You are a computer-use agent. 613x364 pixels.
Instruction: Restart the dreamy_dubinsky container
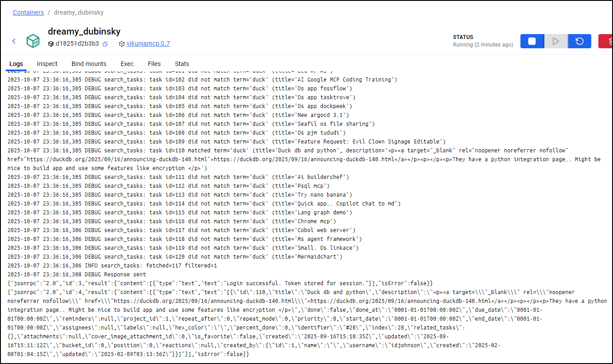tap(579, 41)
